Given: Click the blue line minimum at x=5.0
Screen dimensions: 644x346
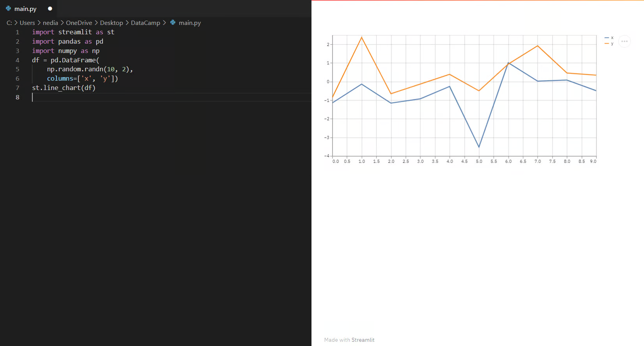Looking at the screenshot, I should pyautogui.click(x=479, y=147).
